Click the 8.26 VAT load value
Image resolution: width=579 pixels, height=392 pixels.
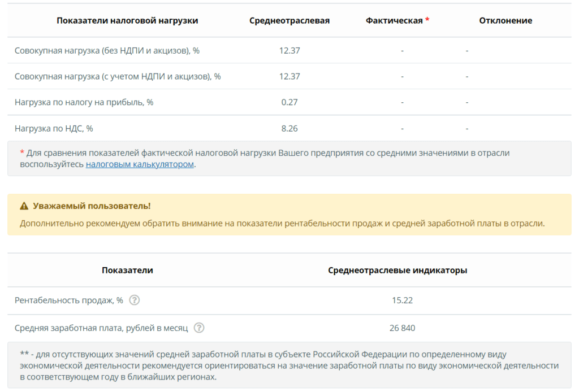pos(289,128)
